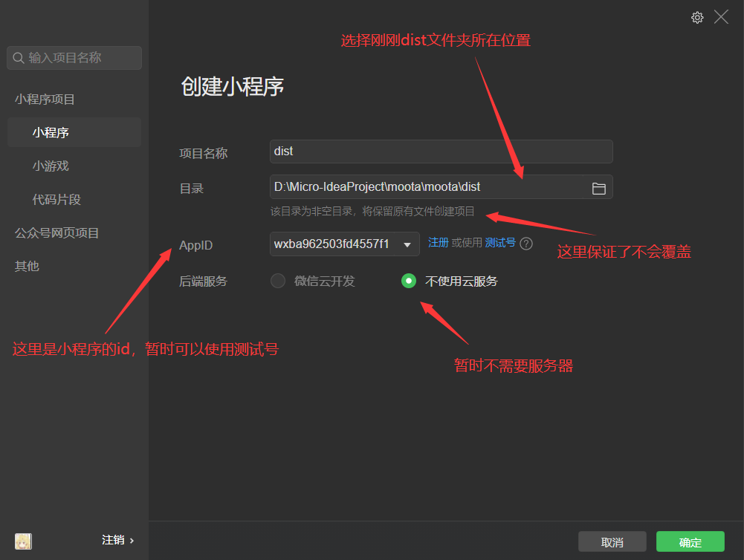
Task: Open the AppID dropdown
Action: click(407, 244)
